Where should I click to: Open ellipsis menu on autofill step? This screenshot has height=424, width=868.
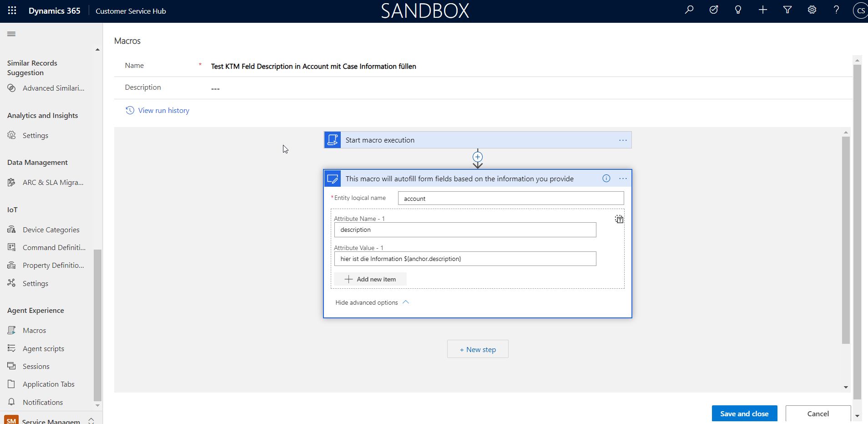click(x=623, y=179)
